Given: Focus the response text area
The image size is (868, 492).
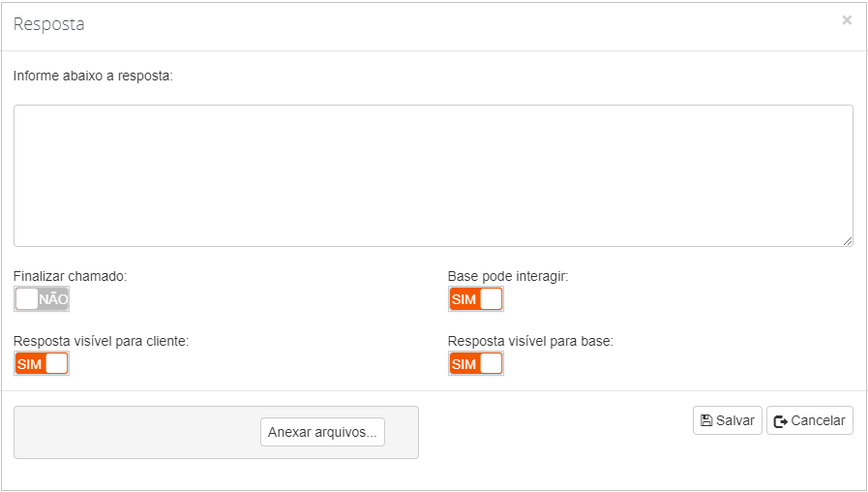Looking at the screenshot, I should tap(434, 175).
